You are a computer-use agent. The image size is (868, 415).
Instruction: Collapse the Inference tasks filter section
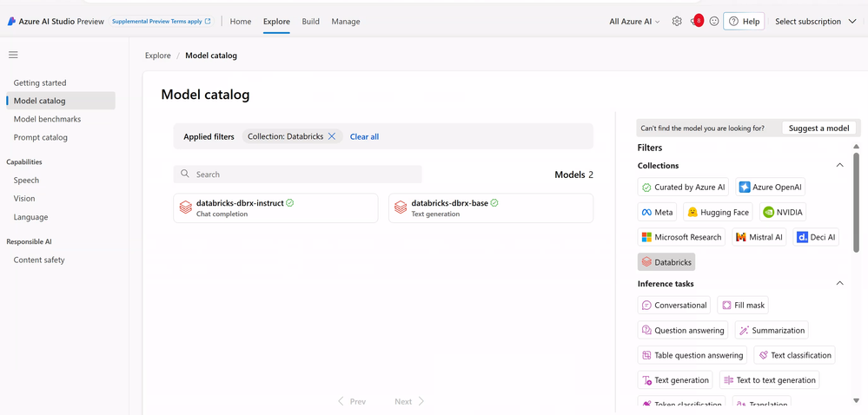tap(840, 283)
